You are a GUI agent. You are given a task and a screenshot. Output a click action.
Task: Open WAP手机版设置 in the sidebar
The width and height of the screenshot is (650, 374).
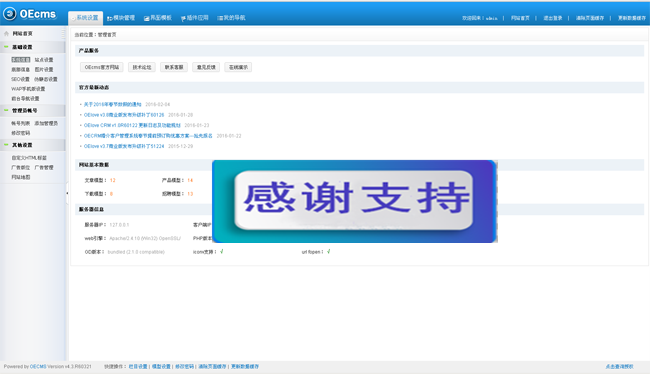pyautogui.click(x=28, y=89)
